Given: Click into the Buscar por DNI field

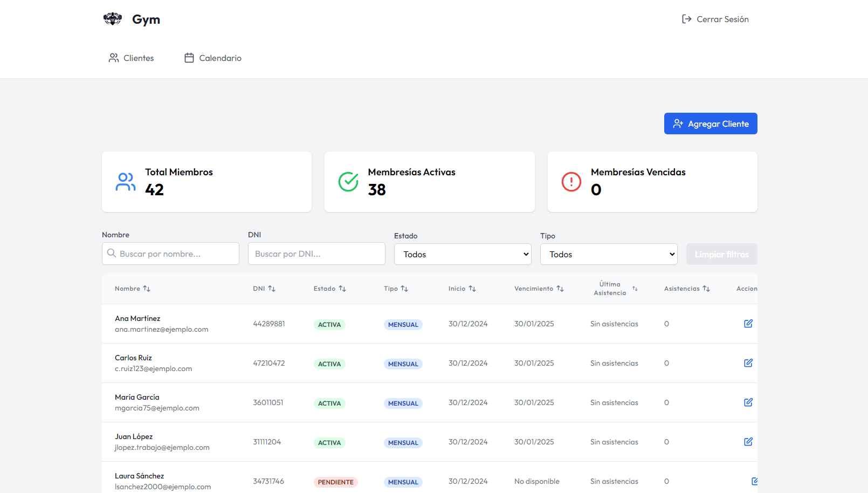Looking at the screenshot, I should tap(316, 254).
